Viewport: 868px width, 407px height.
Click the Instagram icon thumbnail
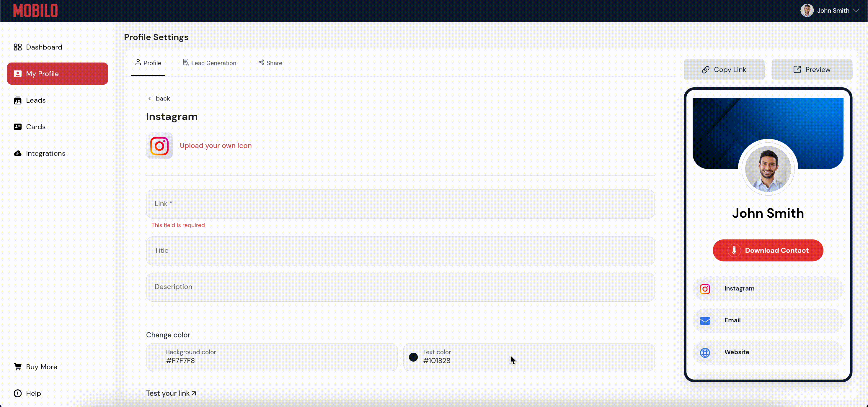[159, 146]
